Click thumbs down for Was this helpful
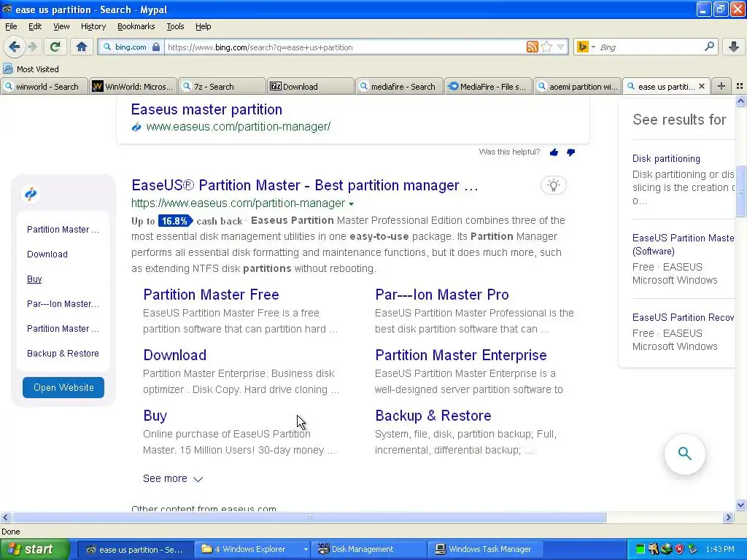The image size is (747, 560). click(570, 152)
